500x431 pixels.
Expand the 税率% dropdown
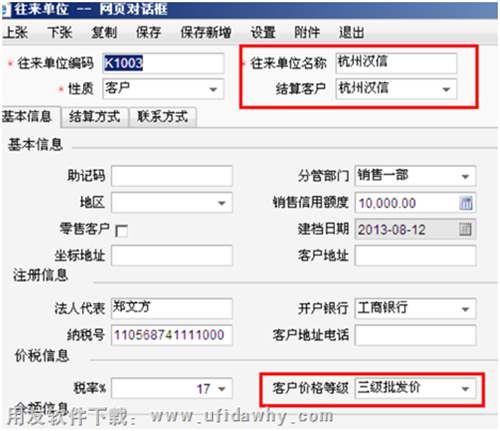pyautogui.click(x=222, y=388)
